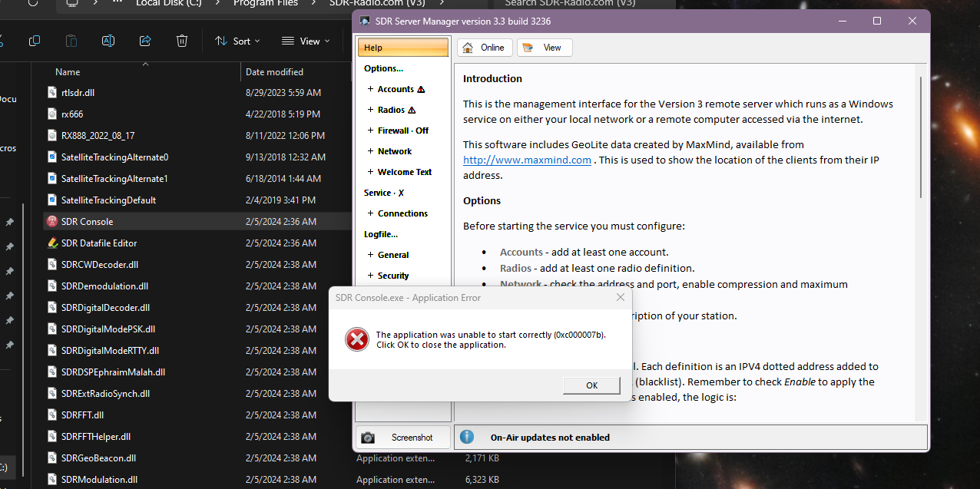Open the View dropdown in Explorer
This screenshot has height=489, width=980.
[305, 40]
